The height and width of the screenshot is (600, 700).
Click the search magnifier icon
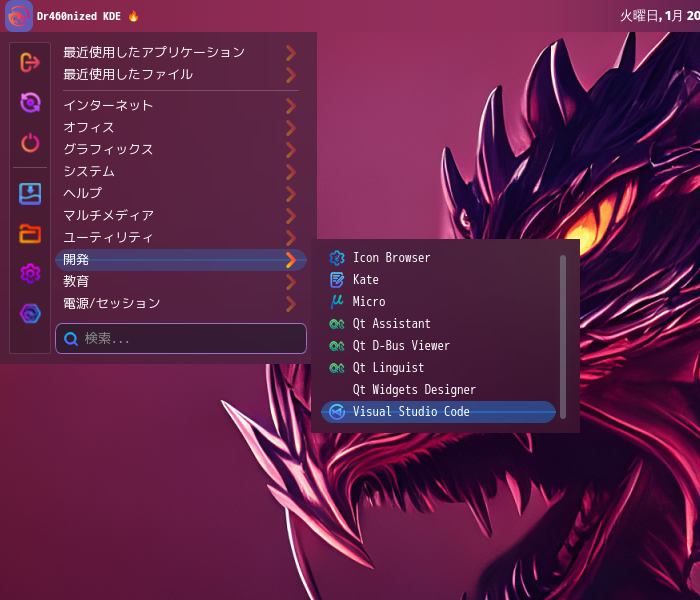tap(71, 339)
